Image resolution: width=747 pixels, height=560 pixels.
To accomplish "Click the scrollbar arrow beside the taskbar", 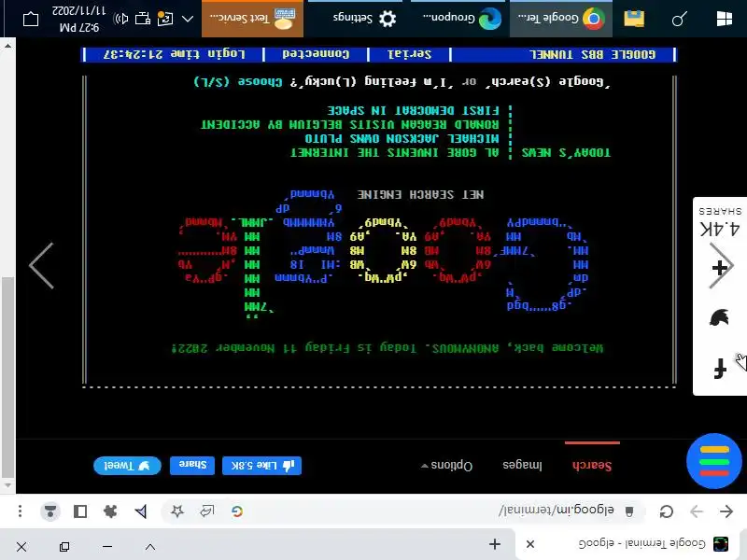I will [7, 46].
